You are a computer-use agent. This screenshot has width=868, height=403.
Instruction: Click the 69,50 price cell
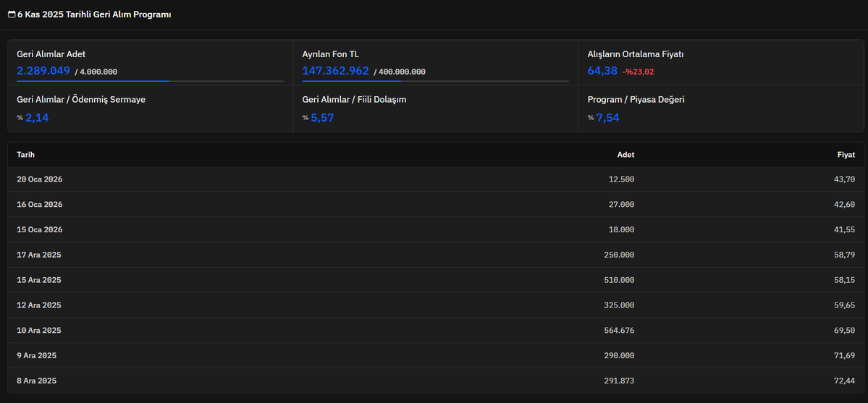[843, 331]
